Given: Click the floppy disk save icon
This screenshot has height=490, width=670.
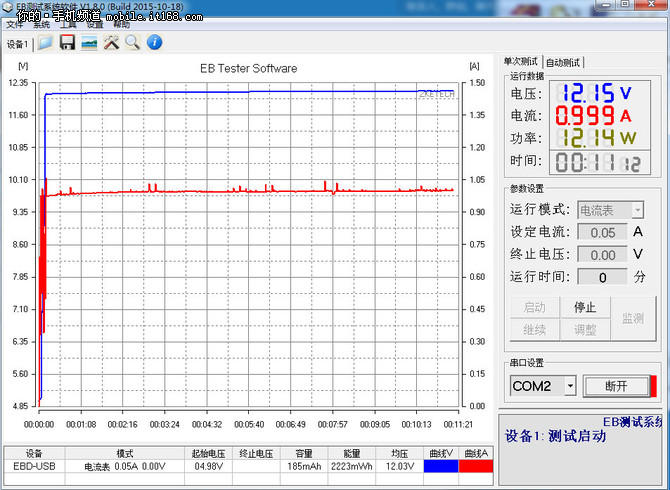Looking at the screenshot, I should click(x=67, y=42).
